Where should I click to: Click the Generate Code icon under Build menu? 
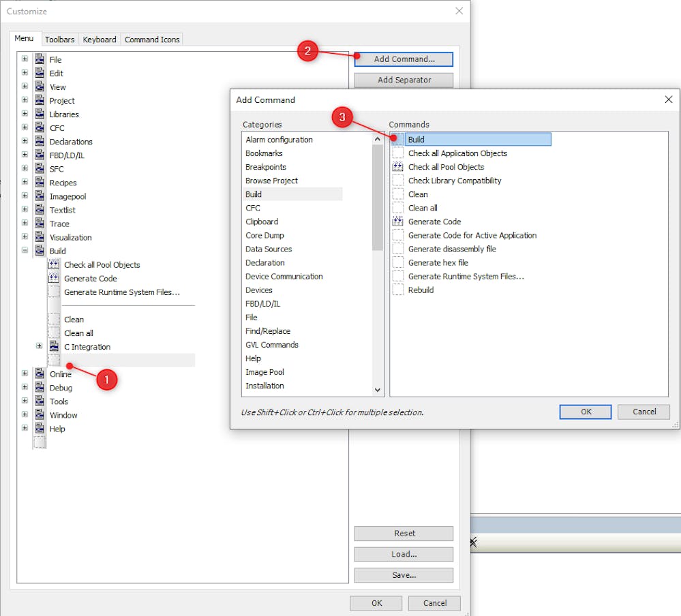(x=54, y=278)
